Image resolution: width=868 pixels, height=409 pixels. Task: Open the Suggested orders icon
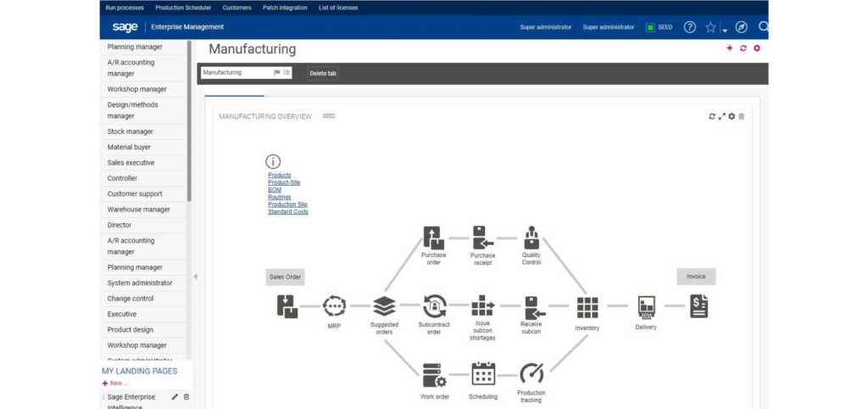384,306
